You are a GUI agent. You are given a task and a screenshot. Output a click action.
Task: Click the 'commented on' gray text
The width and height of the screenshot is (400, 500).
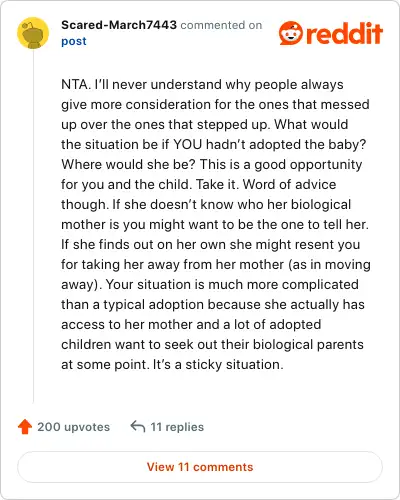221,25
